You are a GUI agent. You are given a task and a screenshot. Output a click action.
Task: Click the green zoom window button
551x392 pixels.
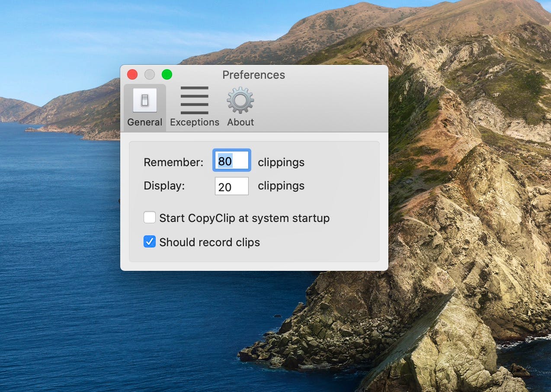coord(167,74)
